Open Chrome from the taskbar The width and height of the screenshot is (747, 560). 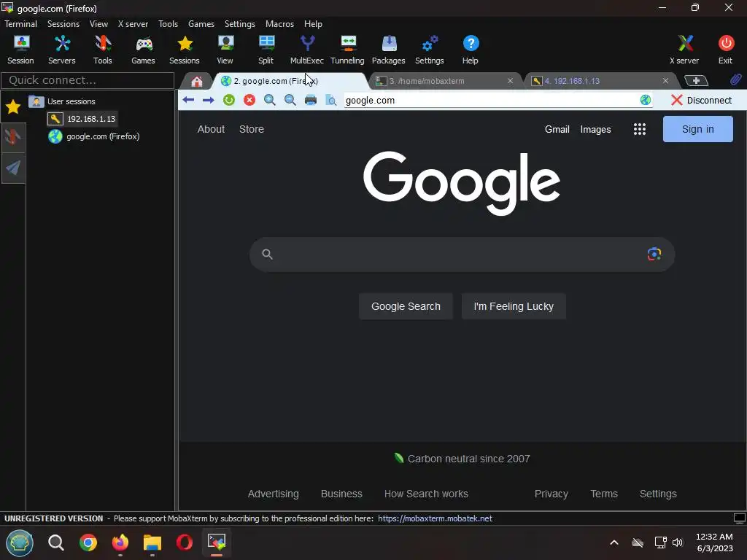click(x=88, y=542)
